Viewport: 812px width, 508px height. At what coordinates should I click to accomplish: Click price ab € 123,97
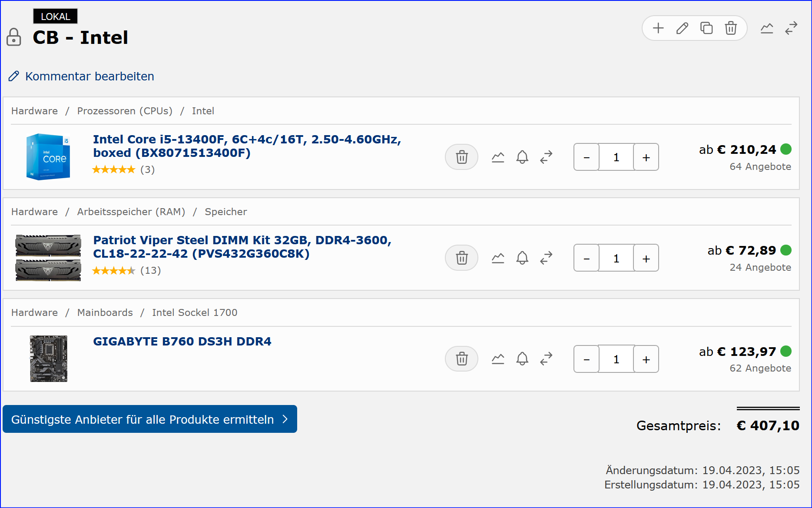point(737,351)
